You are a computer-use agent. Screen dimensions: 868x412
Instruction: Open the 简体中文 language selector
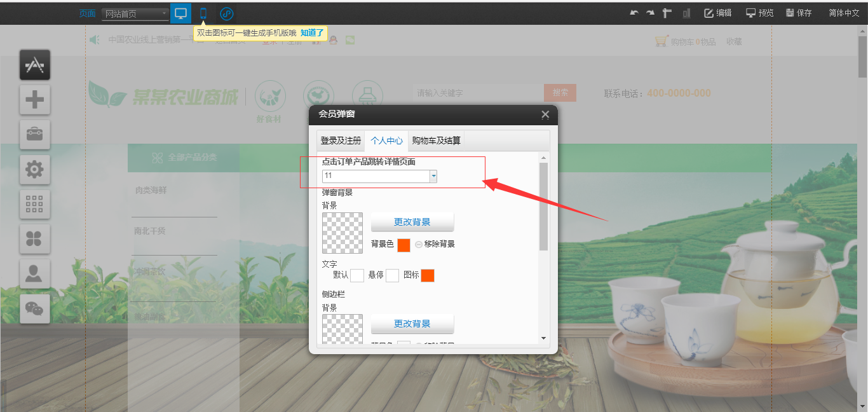click(x=843, y=13)
